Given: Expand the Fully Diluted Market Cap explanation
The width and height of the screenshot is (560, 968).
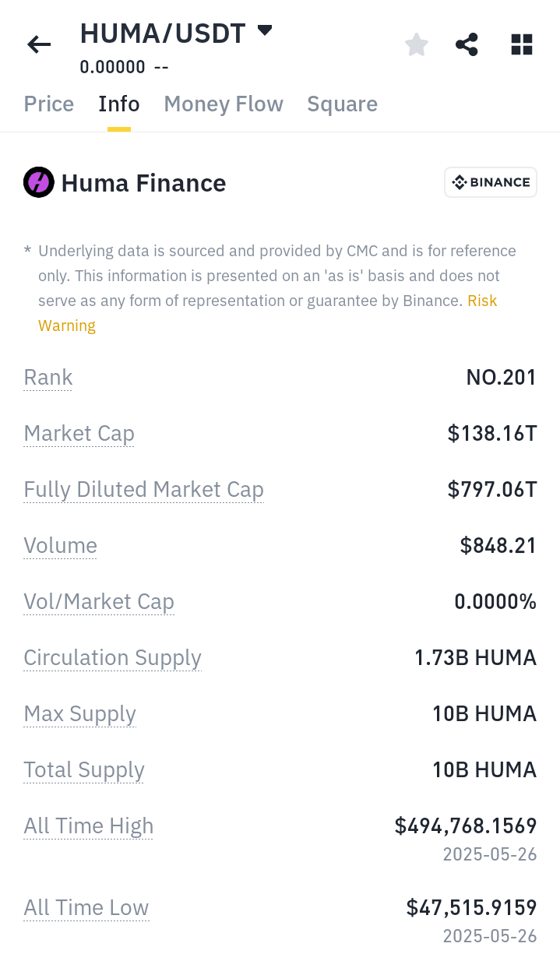Looking at the screenshot, I should tap(143, 489).
